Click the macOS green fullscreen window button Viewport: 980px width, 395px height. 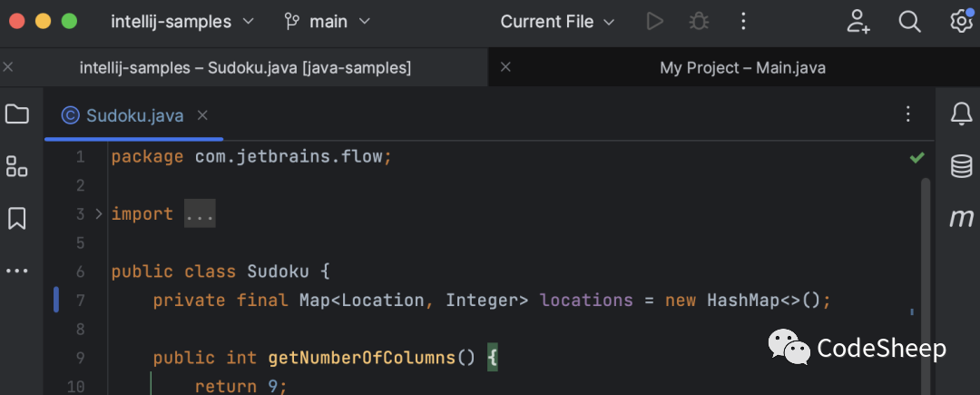69,22
